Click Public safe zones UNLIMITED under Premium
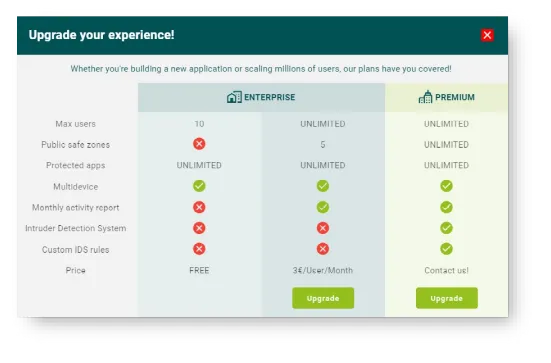The image size is (551, 363). [x=446, y=144]
